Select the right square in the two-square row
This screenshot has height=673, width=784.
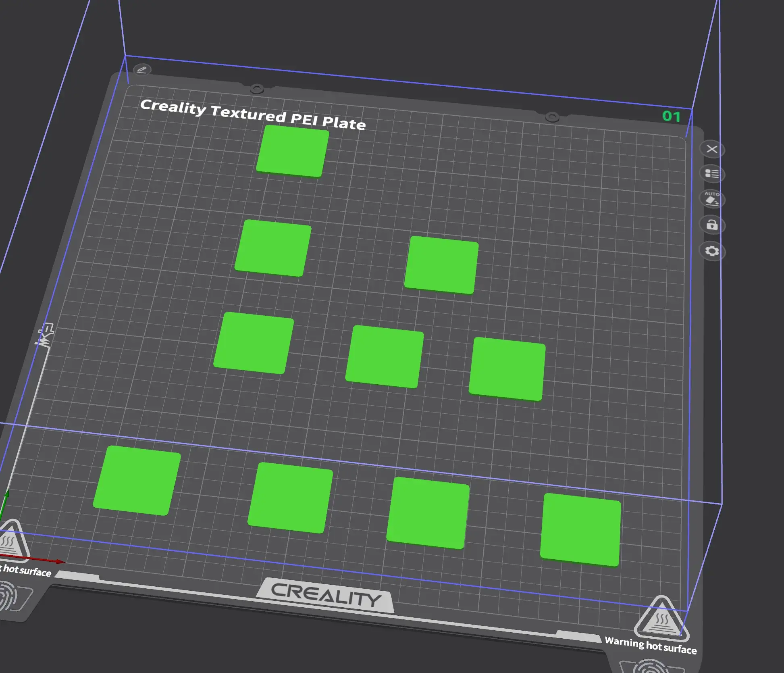(x=441, y=265)
